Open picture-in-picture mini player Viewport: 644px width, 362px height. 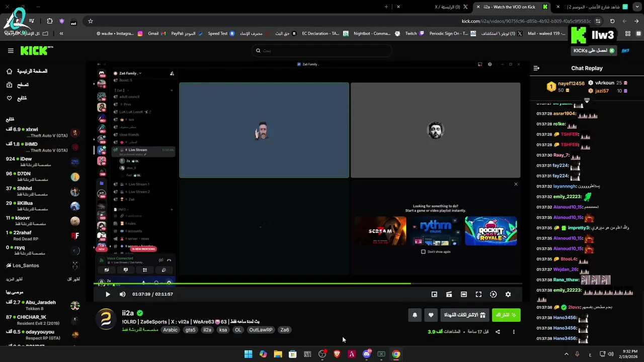(434, 294)
